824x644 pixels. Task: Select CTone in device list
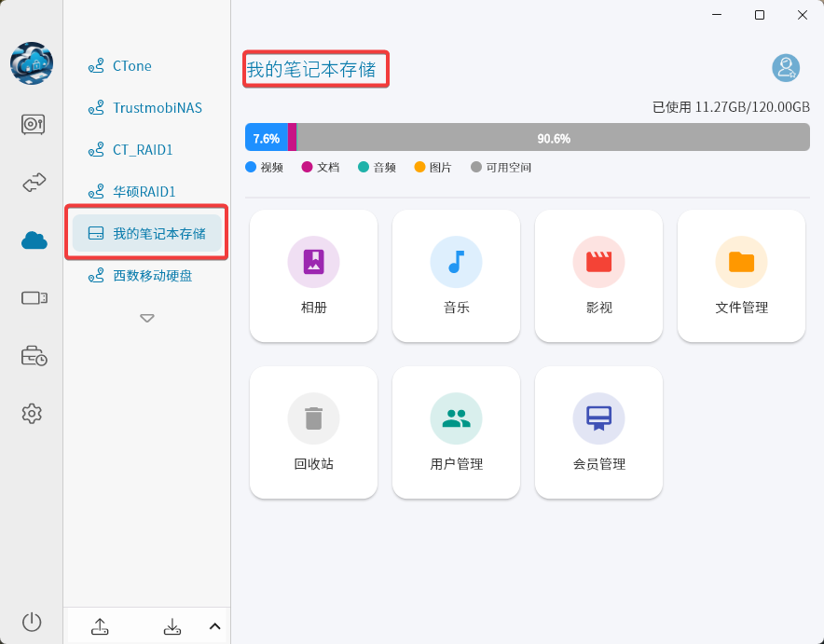coord(131,66)
